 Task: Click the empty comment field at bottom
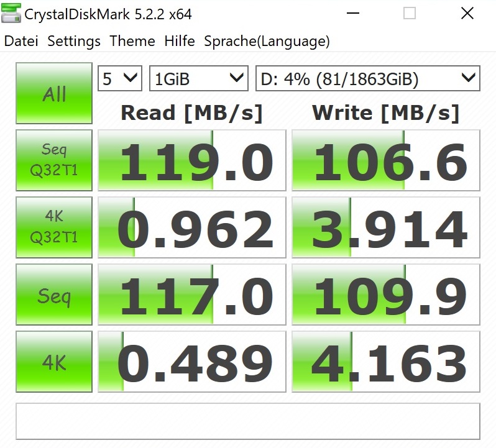[x=247, y=421]
